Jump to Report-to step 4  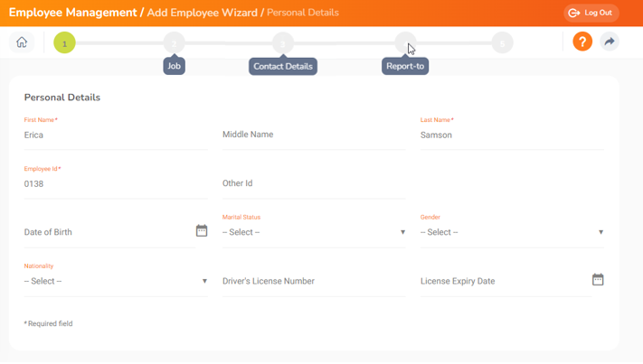pos(404,42)
